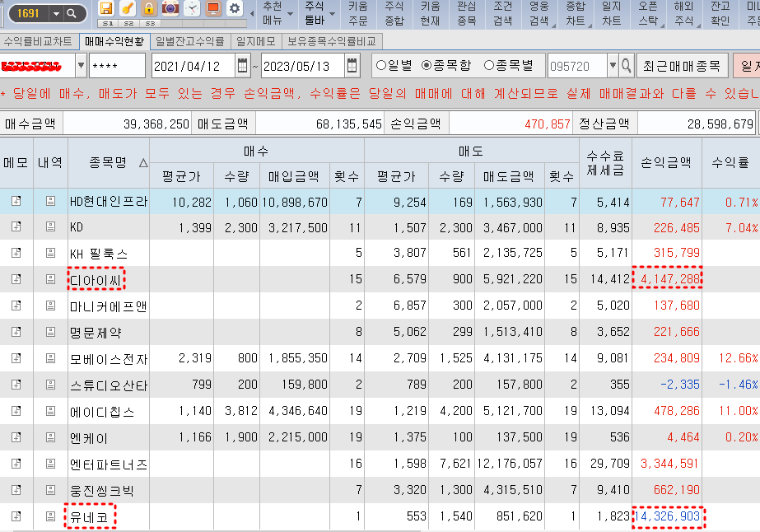Screen dimensions: 760x532
Task: Open the 해외주식 menu item
Action: (684, 13)
